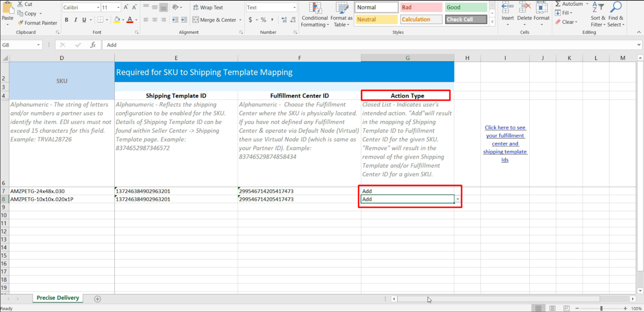Open Find & Select menu
The width and height of the screenshot is (644, 312).
click(x=616, y=14)
